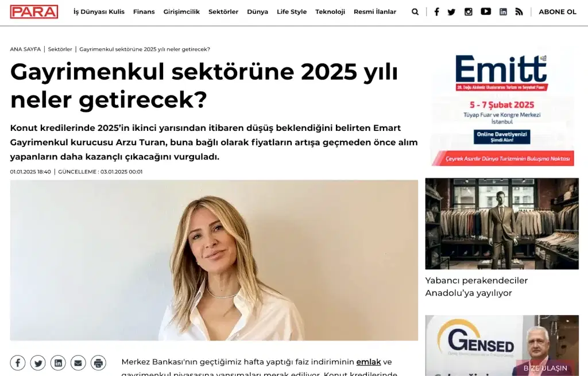This screenshot has height=376, width=588.
Task: Open the PARA logo homepage
Action: [x=34, y=11]
